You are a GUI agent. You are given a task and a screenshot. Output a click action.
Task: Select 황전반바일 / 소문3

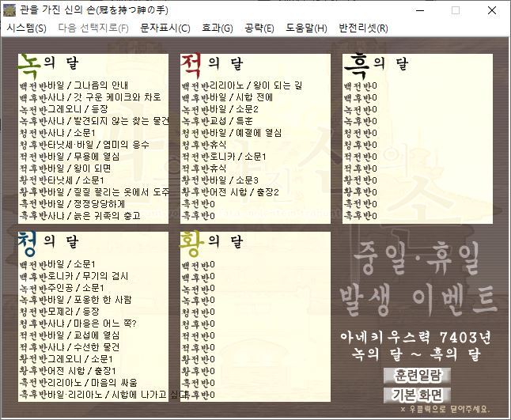point(220,180)
